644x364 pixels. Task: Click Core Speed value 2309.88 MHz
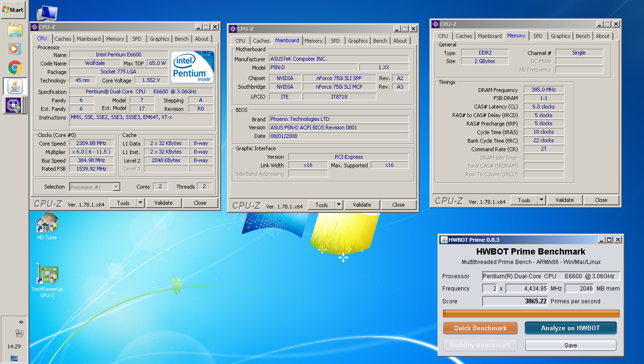coord(92,143)
